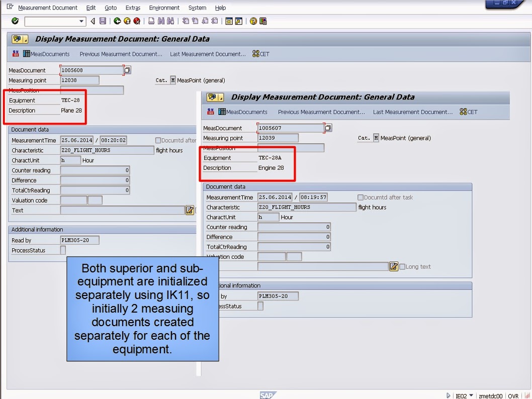Click the Text input field in left window
The width and height of the screenshot is (532, 399).
123,210
